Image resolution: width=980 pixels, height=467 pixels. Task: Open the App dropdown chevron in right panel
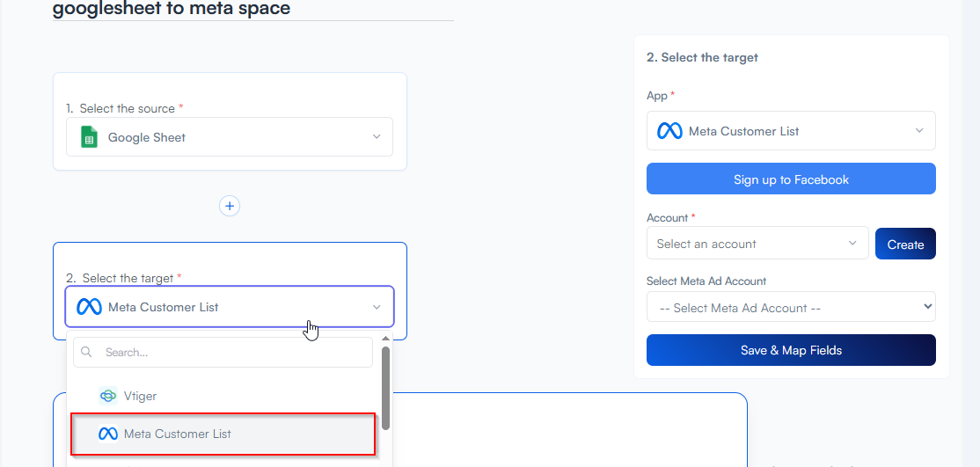coord(919,131)
